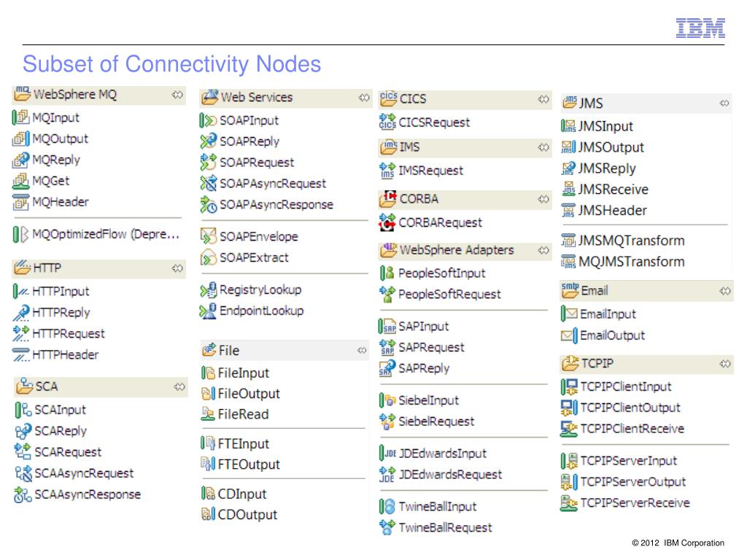Click the SOAPExtract label
747x560 pixels.
(x=254, y=257)
